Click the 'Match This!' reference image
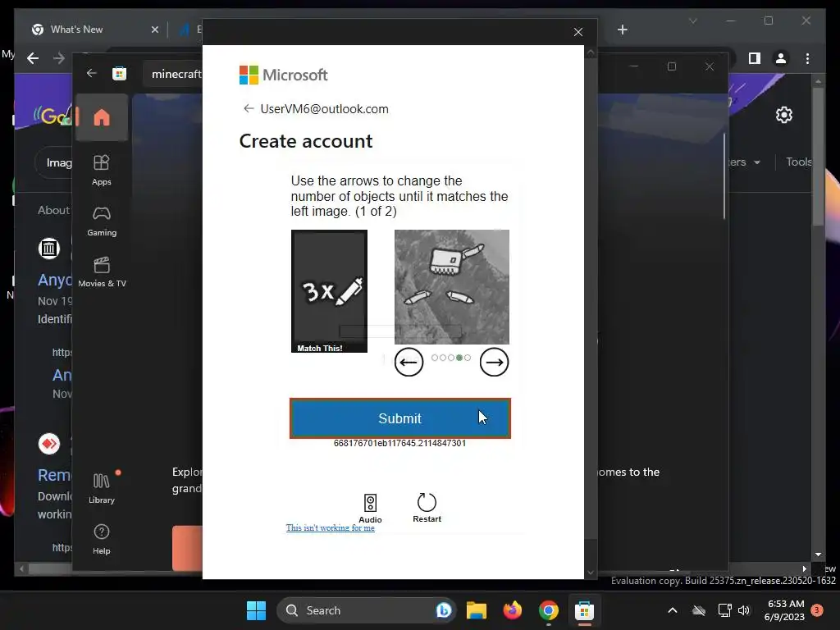Screen dimensions: 840x630 click(x=329, y=291)
